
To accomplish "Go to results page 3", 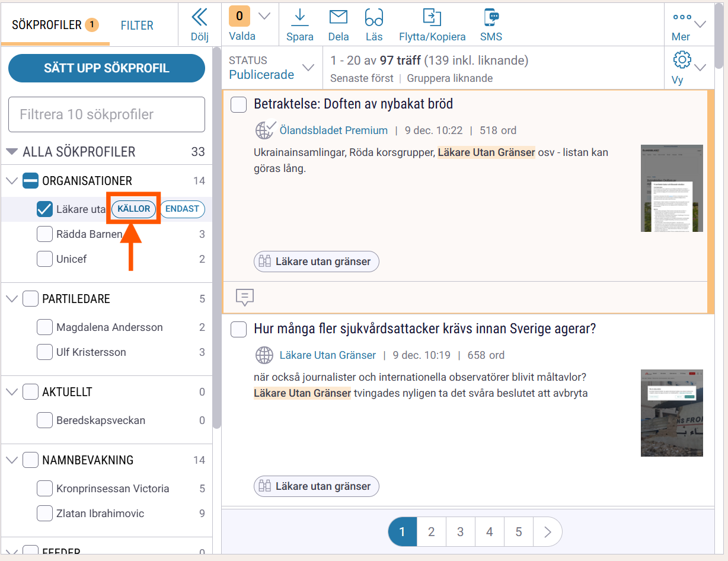I will [461, 532].
